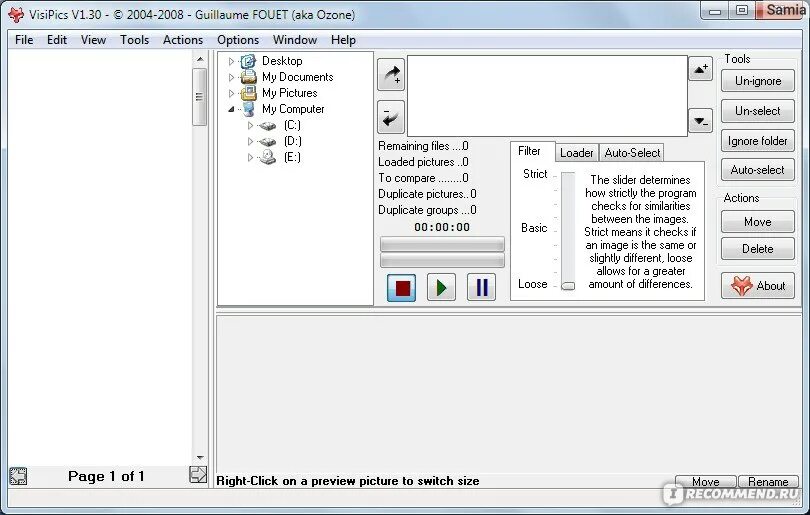Open the Window menu
The image size is (810, 515).
coord(295,40)
